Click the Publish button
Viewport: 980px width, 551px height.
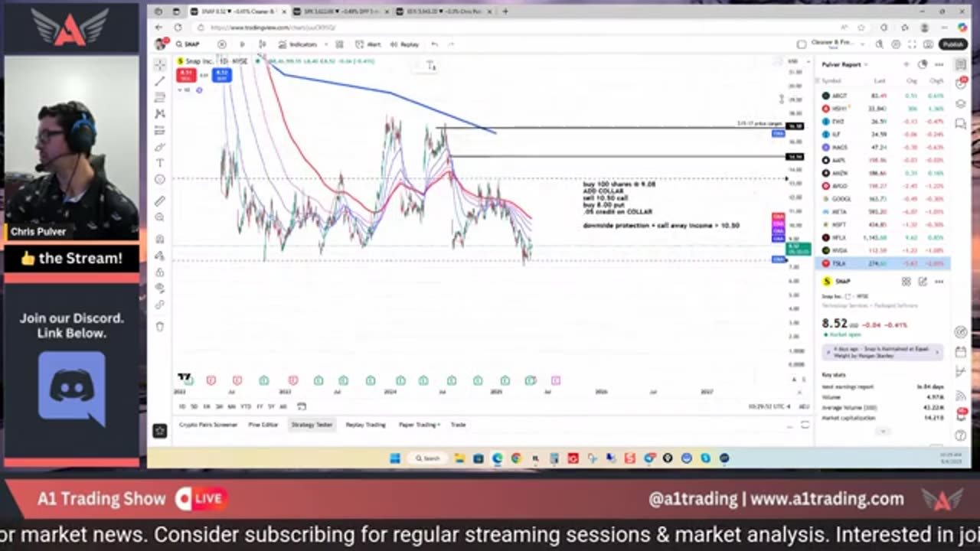pyautogui.click(x=953, y=44)
